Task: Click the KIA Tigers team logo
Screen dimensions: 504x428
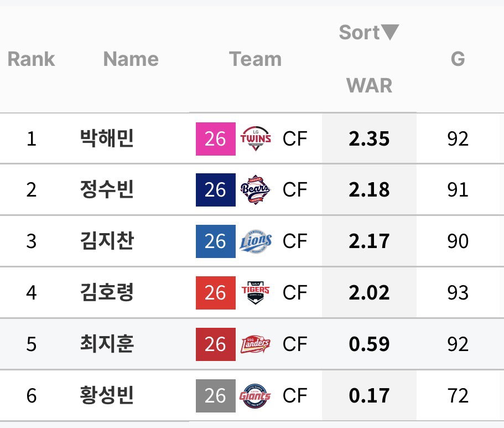Action: 256,293
